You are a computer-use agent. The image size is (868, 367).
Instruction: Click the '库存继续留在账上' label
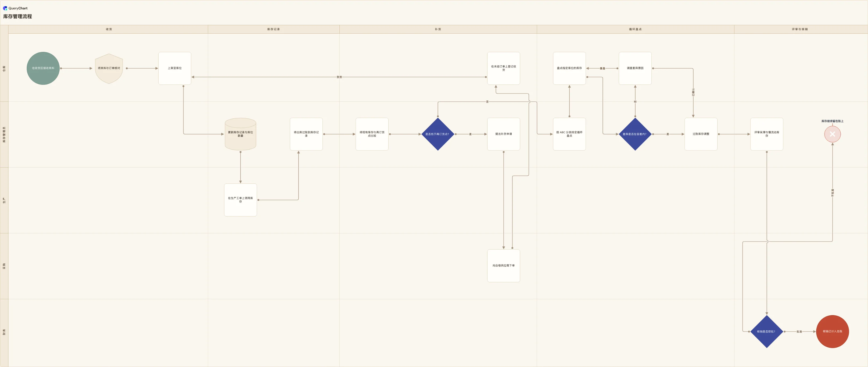[x=832, y=121]
